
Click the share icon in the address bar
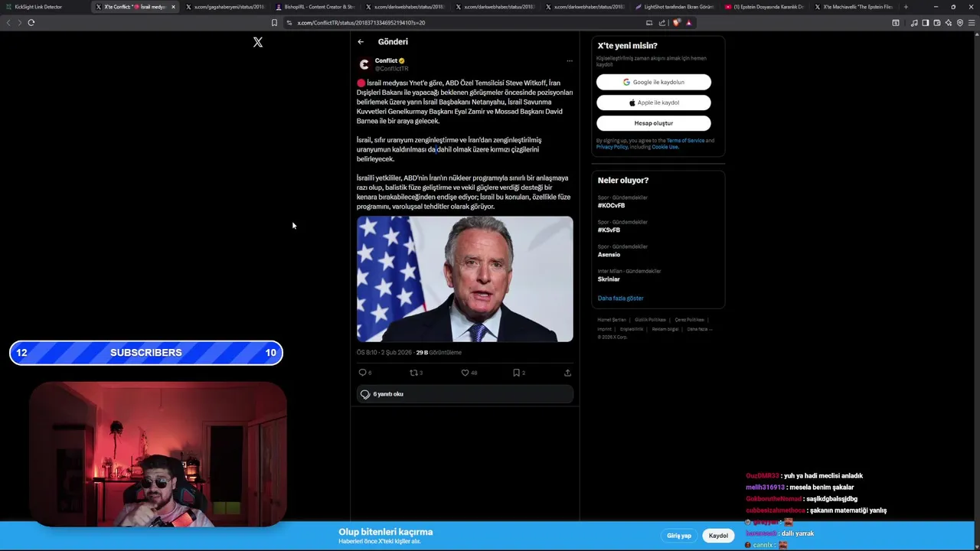point(661,23)
